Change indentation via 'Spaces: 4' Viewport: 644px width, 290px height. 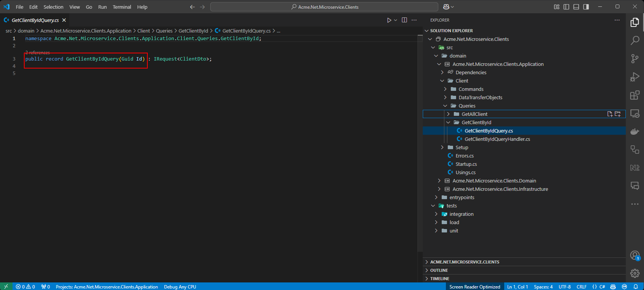(543, 287)
